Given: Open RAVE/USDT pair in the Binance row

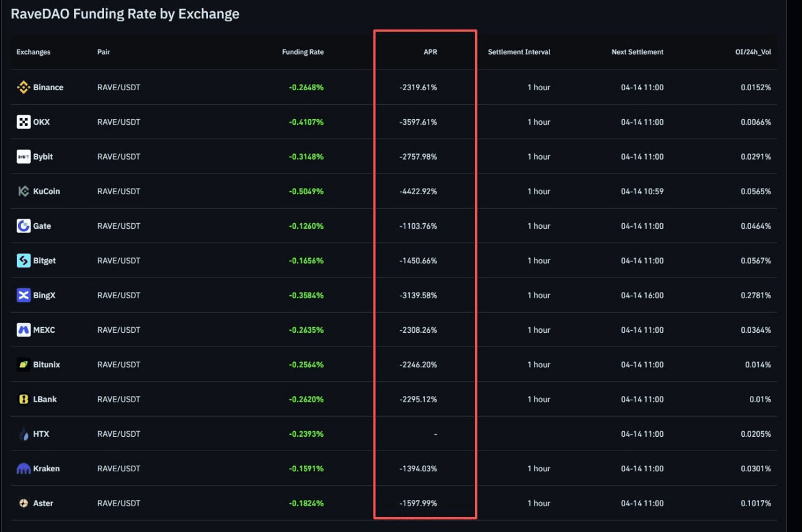Looking at the screenshot, I should [118, 88].
